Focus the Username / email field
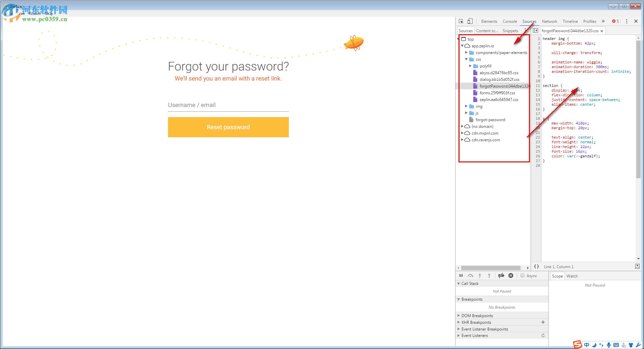Image resolution: width=644 pixels, height=349 pixels. tap(228, 105)
